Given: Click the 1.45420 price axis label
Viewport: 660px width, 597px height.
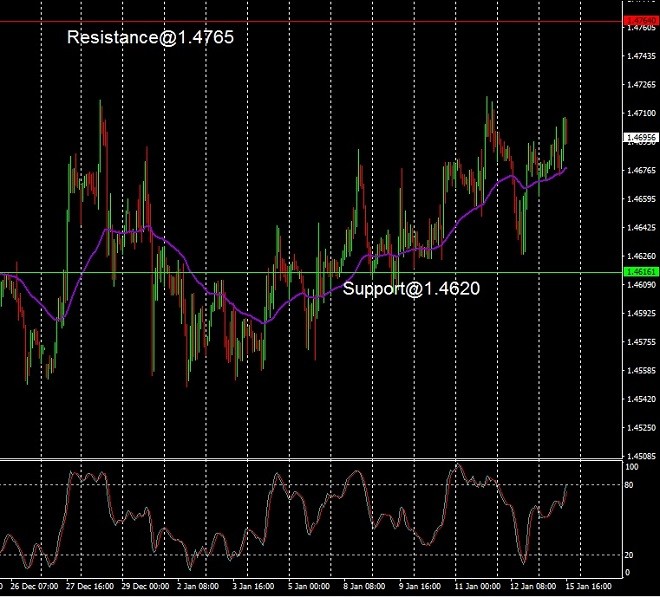Looking at the screenshot, I should click(641, 399).
